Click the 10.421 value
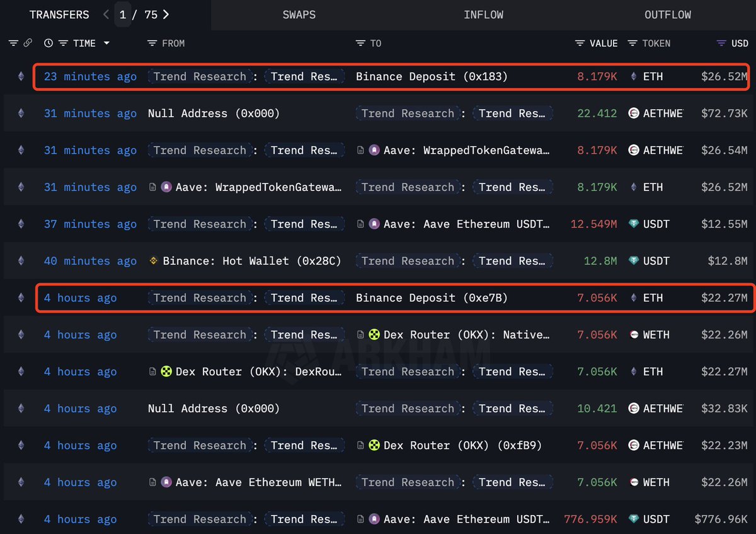Image resolution: width=756 pixels, height=534 pixels. 597,409
